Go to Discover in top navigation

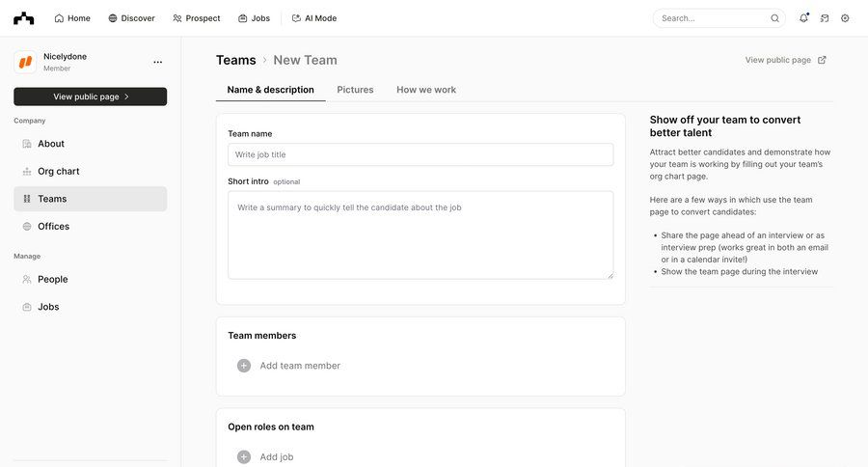click(132, 18)
